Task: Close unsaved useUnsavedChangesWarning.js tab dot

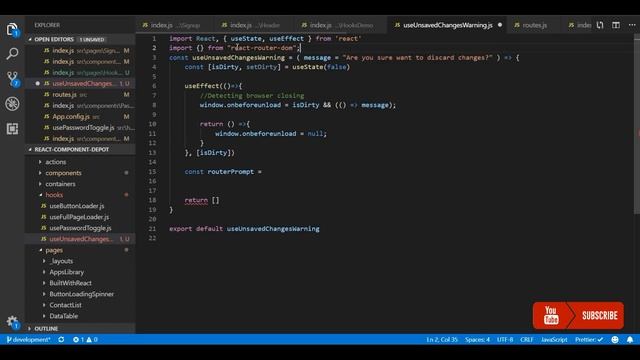Action: point(500,25)
